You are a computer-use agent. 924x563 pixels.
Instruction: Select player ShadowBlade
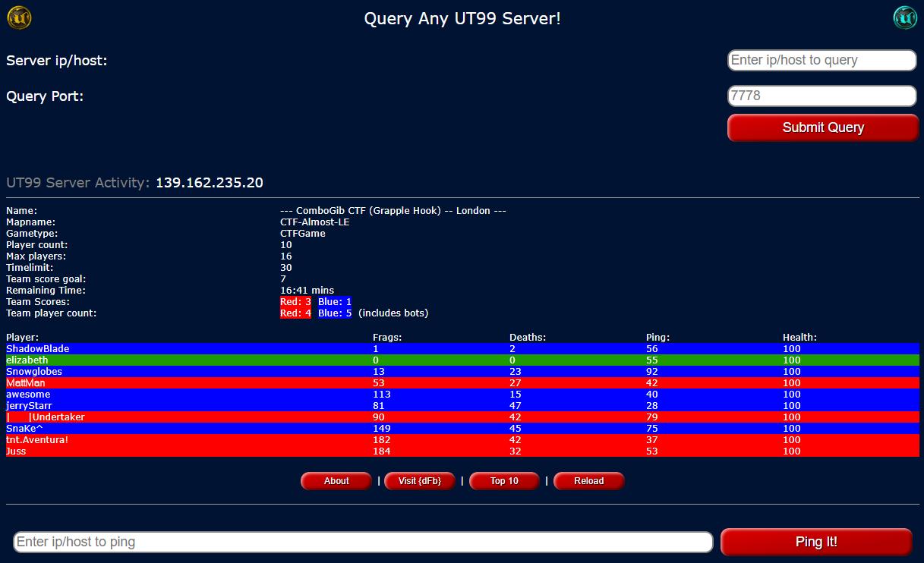pyautogui.click(x=38, y=349)
